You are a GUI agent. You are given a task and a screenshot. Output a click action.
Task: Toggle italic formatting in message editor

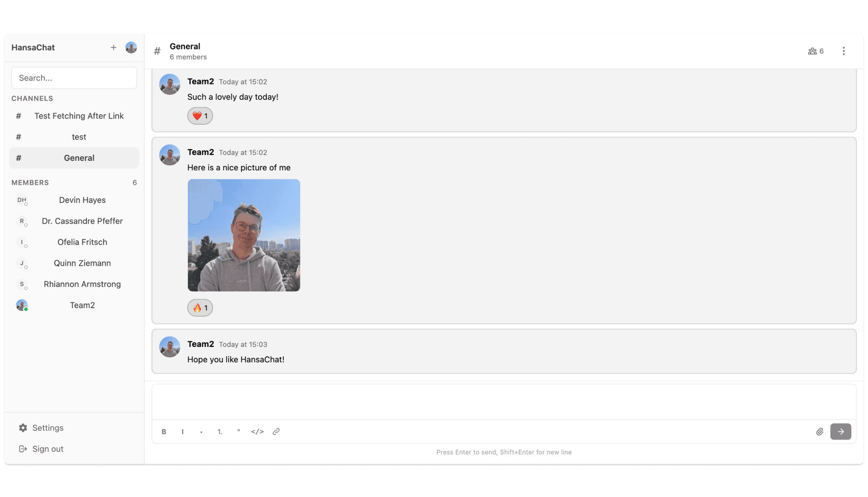182,432
